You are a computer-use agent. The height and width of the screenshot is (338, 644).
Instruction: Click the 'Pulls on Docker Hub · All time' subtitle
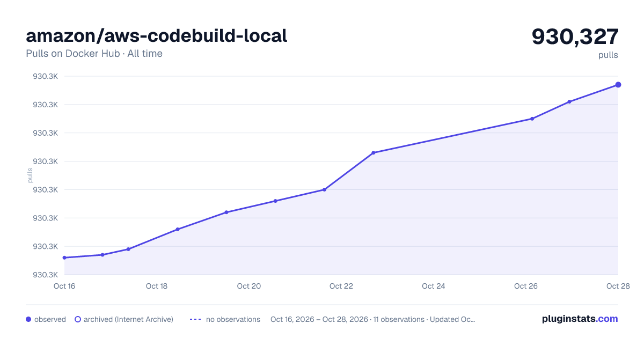click(94, 54)
